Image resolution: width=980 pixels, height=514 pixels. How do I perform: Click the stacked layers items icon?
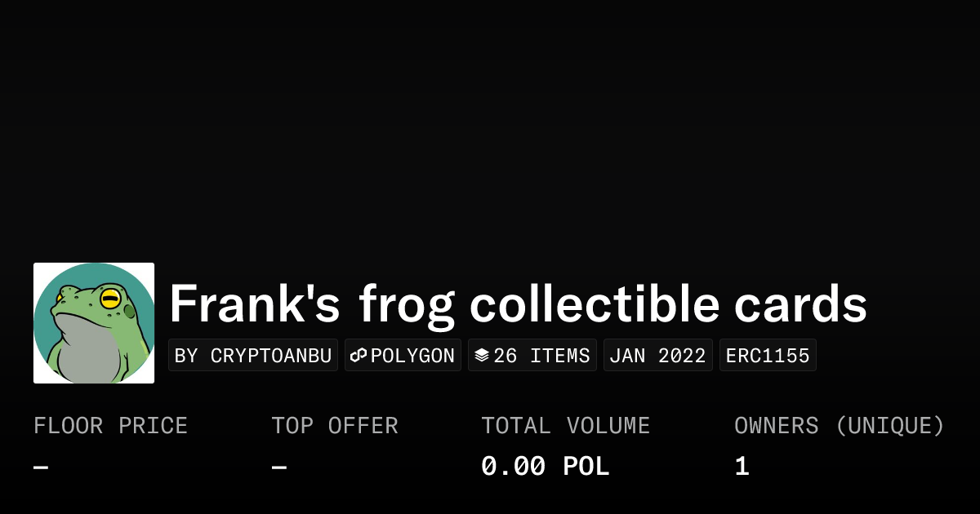[x=482, y=356]
